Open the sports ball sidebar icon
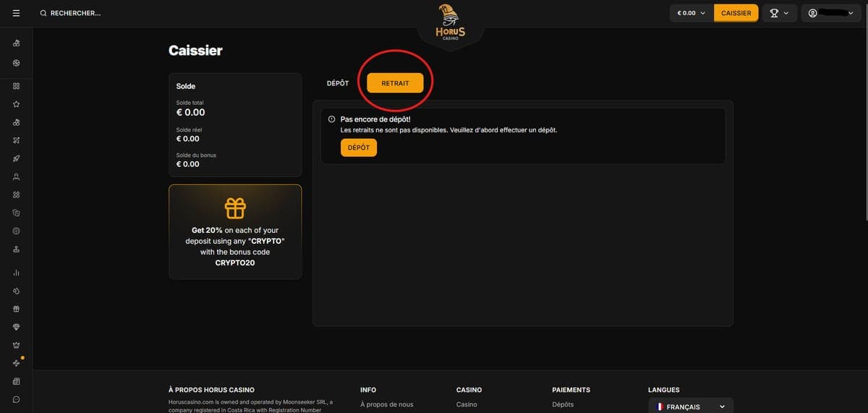This screenshot has height=413, width=868. pos(16,63)
